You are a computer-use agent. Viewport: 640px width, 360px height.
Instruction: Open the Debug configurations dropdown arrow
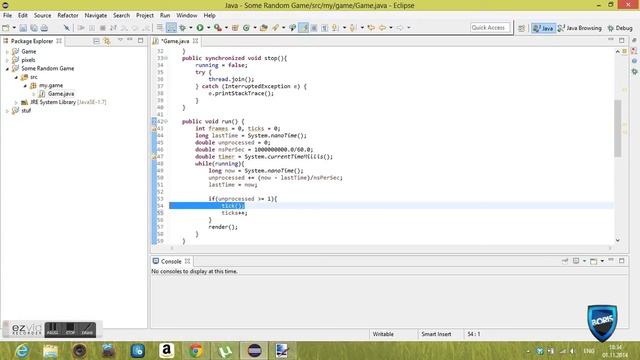[191, 28]
